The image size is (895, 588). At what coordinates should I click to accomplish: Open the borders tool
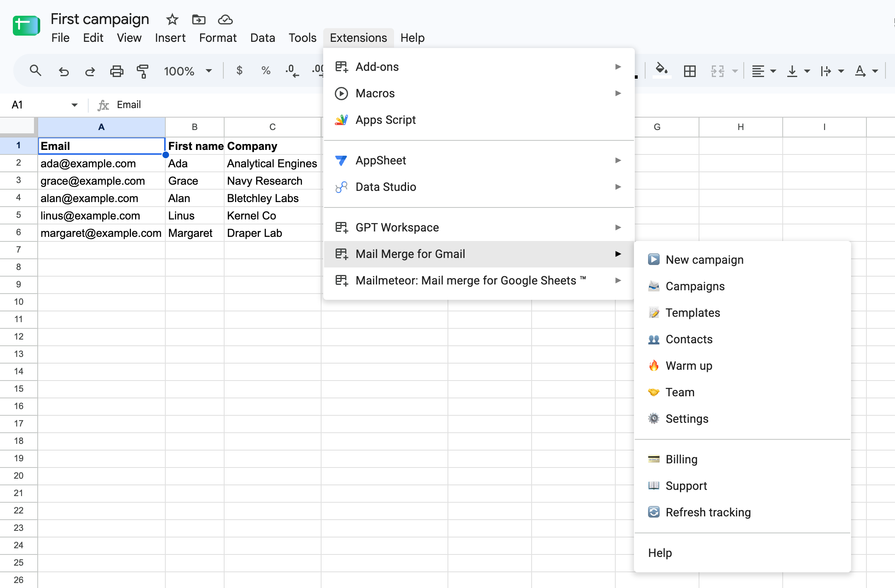coord(689,71)
